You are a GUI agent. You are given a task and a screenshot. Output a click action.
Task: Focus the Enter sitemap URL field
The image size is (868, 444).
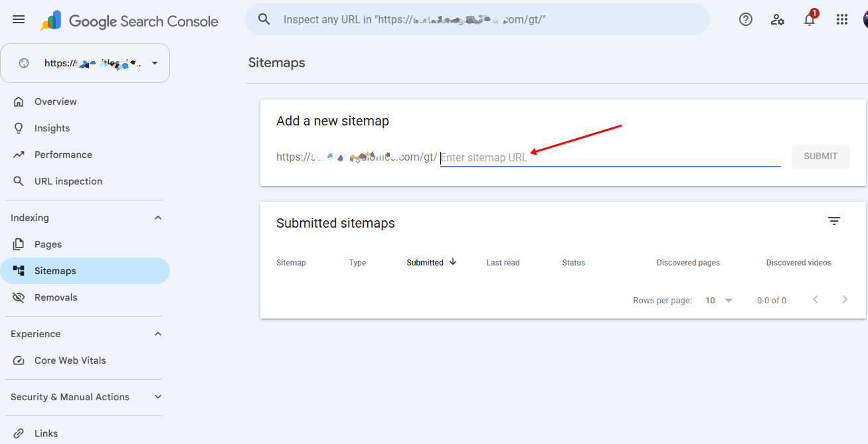pos(610,157)
